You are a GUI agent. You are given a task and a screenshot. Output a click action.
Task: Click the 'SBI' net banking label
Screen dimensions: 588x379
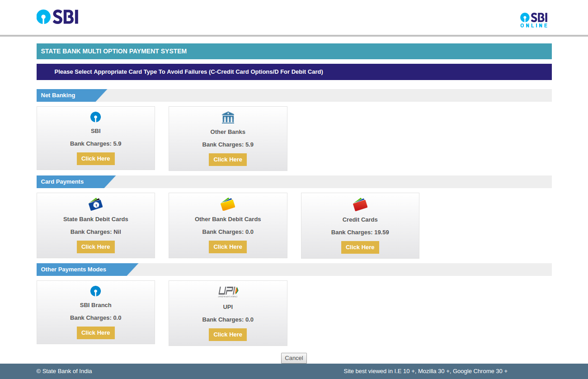[95, 131]
